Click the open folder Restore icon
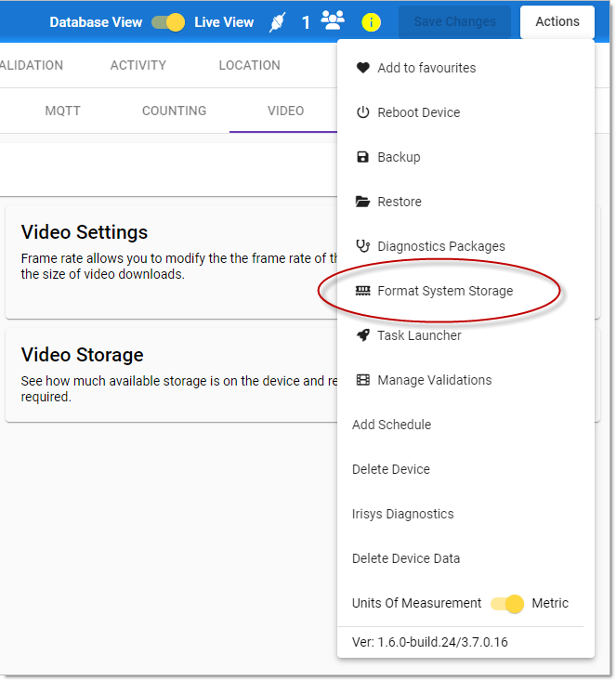Screen dimensions: 616x681 (x=362, y=202)
